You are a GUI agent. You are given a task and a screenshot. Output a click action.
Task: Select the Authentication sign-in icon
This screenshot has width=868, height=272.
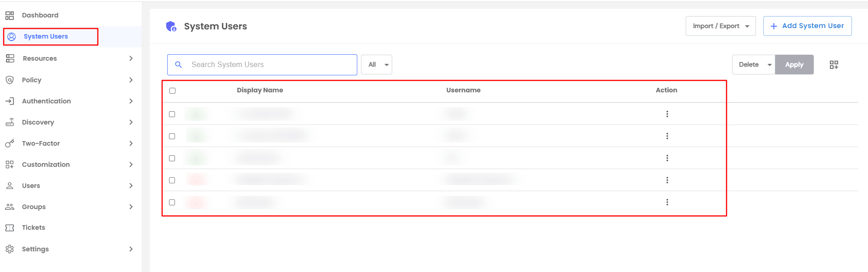pyautogui.click(x=10, y=101)
